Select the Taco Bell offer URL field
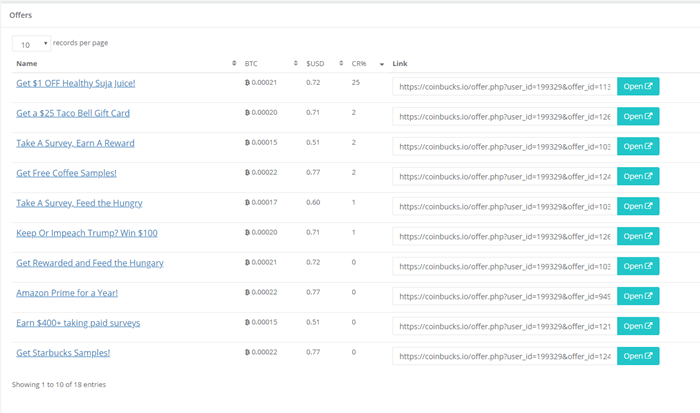Viewport: 700px width, 413px height. pos(505,117)
